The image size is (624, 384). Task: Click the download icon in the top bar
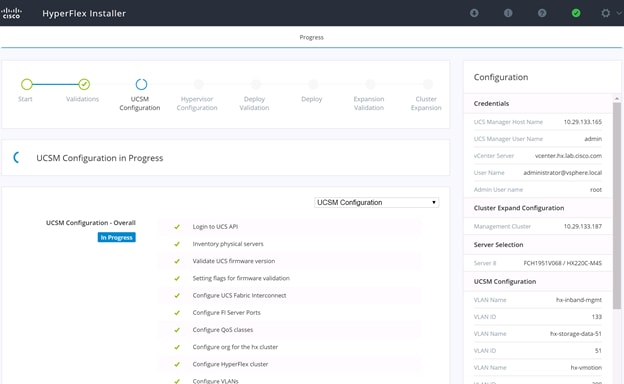[x=474, y=13]
